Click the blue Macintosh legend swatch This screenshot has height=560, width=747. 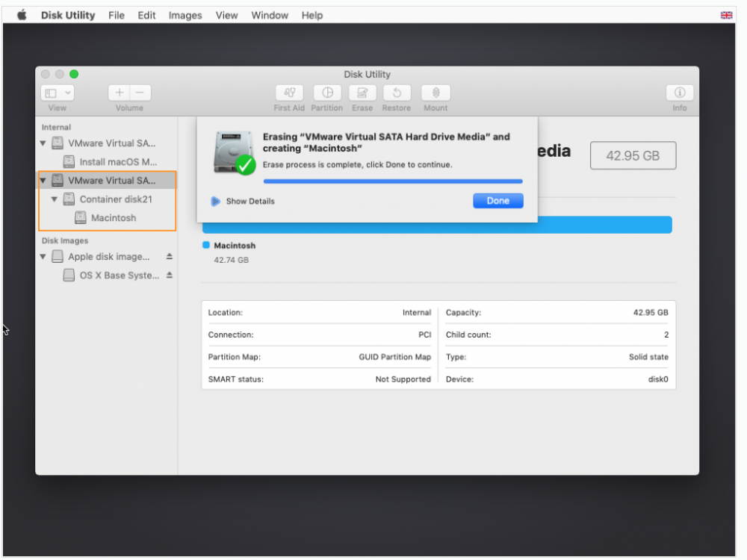(206, 245)
